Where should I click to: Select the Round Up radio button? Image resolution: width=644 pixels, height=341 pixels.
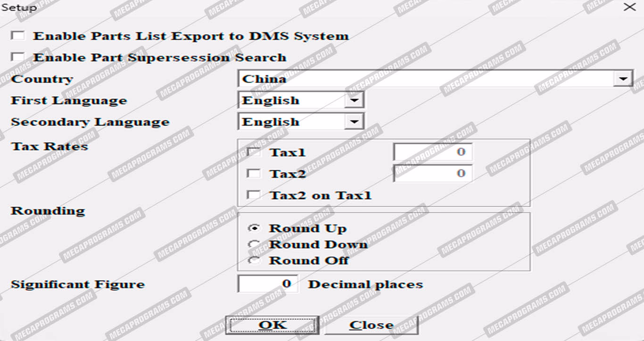coord(254,228)
